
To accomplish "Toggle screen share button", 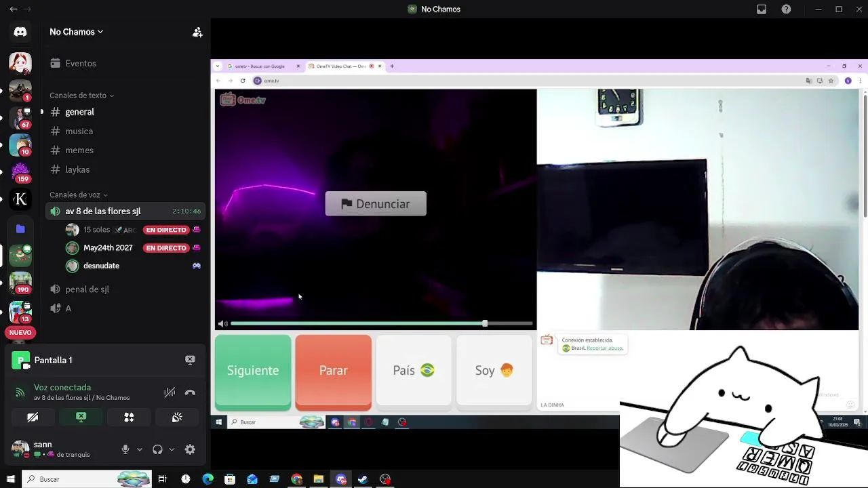I will tap(81, 418).
